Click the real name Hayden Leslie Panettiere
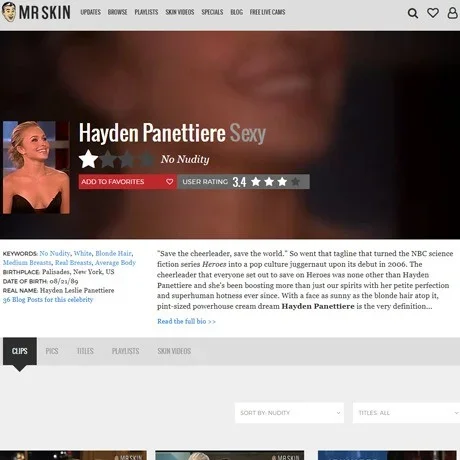 77,290
